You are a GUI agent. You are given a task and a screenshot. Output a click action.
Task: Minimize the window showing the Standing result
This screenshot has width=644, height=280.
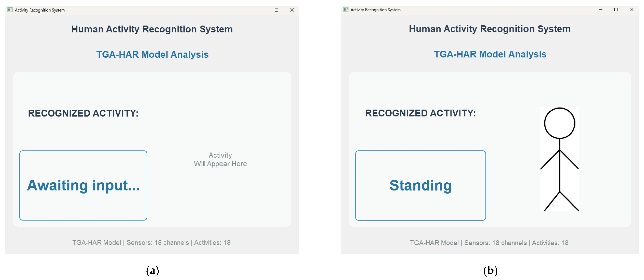click(x=601, y=9)
